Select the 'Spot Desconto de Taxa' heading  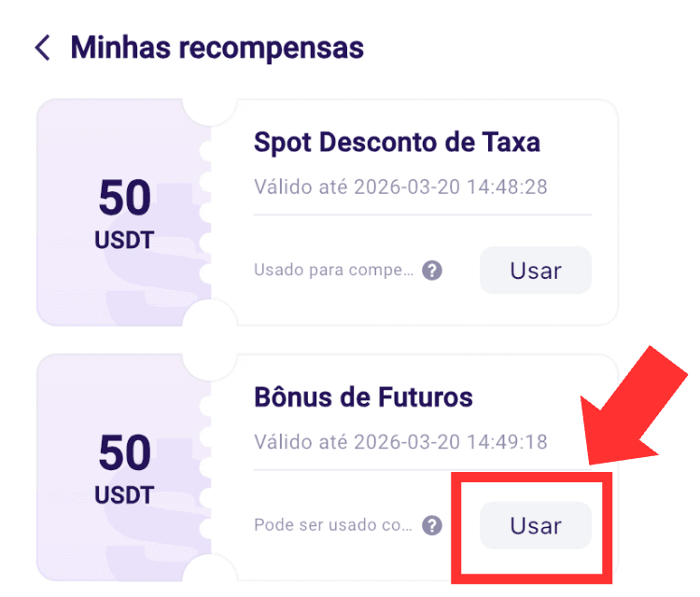[x=397, y=143]
